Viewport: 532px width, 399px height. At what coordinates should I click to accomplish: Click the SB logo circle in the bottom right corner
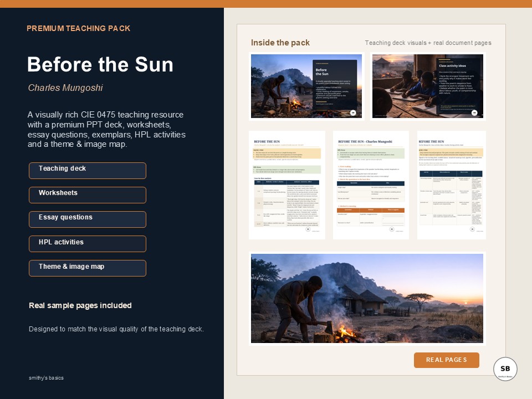tap(505, 369)
